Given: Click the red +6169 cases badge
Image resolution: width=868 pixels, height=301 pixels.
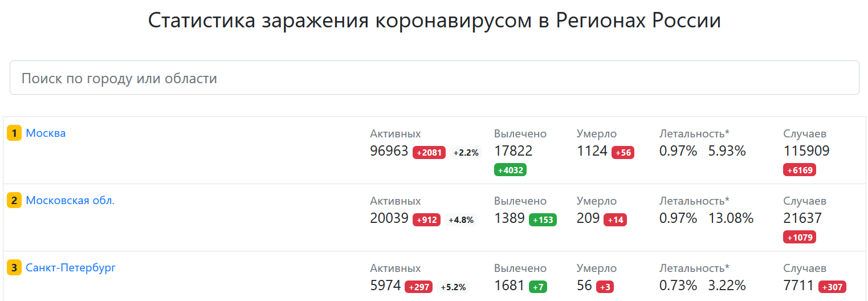Looking at the screenshot, I should 800,170.
